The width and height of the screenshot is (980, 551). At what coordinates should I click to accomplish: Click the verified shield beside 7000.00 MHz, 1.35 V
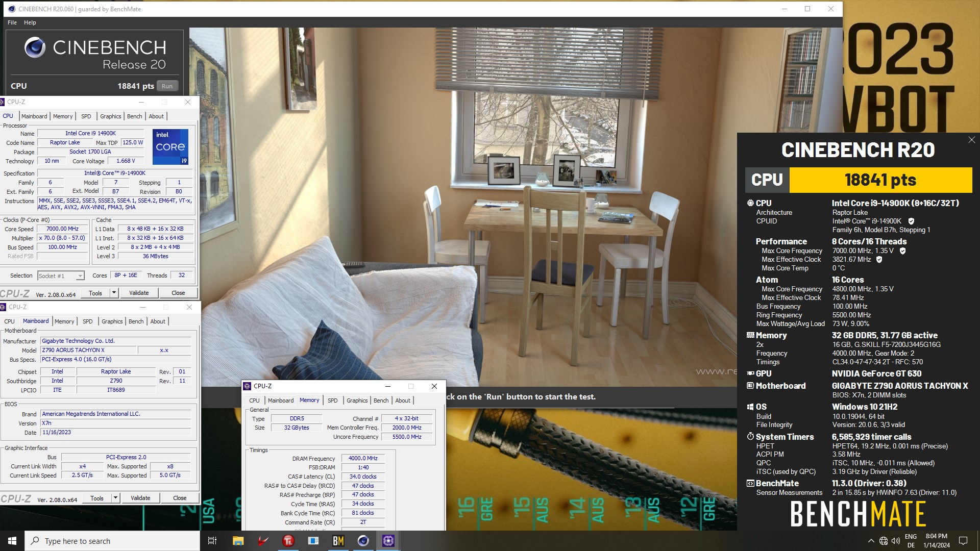(902, 251)
